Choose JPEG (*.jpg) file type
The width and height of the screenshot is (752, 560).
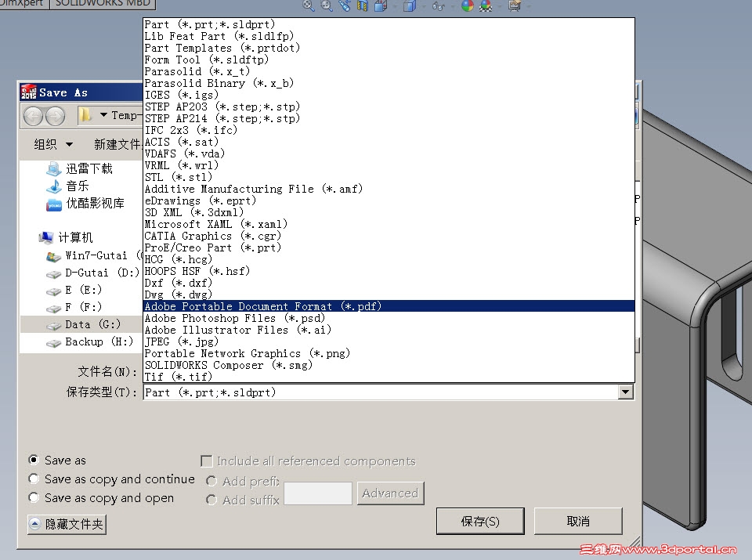tap(389, 341)
